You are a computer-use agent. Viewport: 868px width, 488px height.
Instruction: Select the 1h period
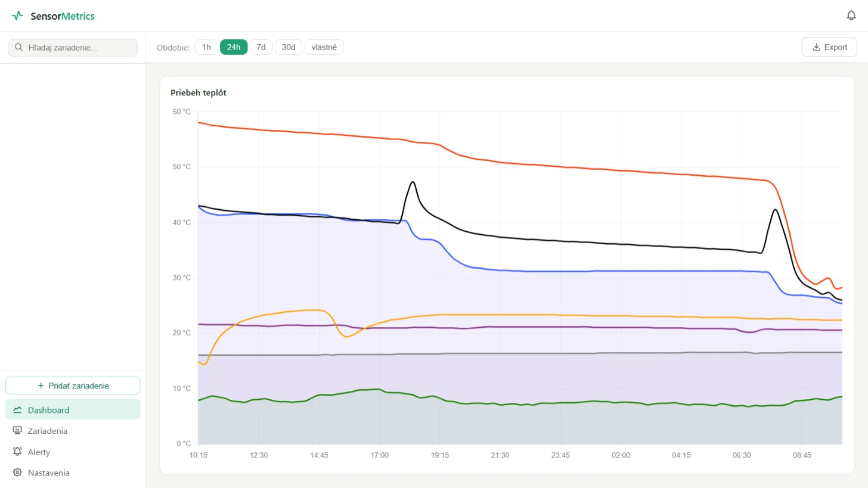tap(206, 47)
